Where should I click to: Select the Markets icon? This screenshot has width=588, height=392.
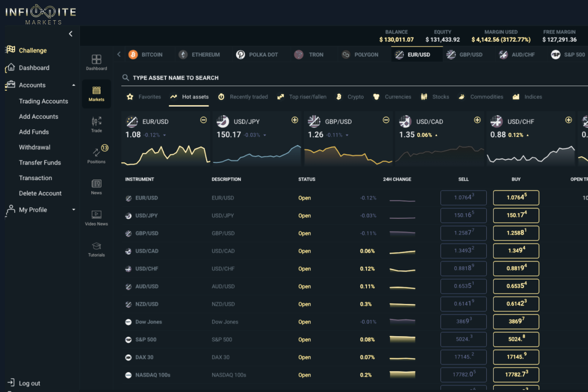(96, 94)
